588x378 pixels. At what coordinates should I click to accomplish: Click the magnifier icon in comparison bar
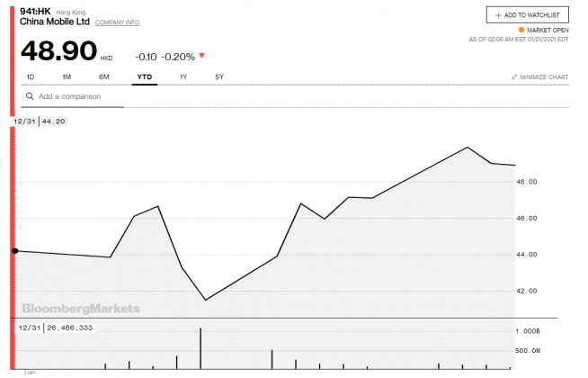point(30,96)
